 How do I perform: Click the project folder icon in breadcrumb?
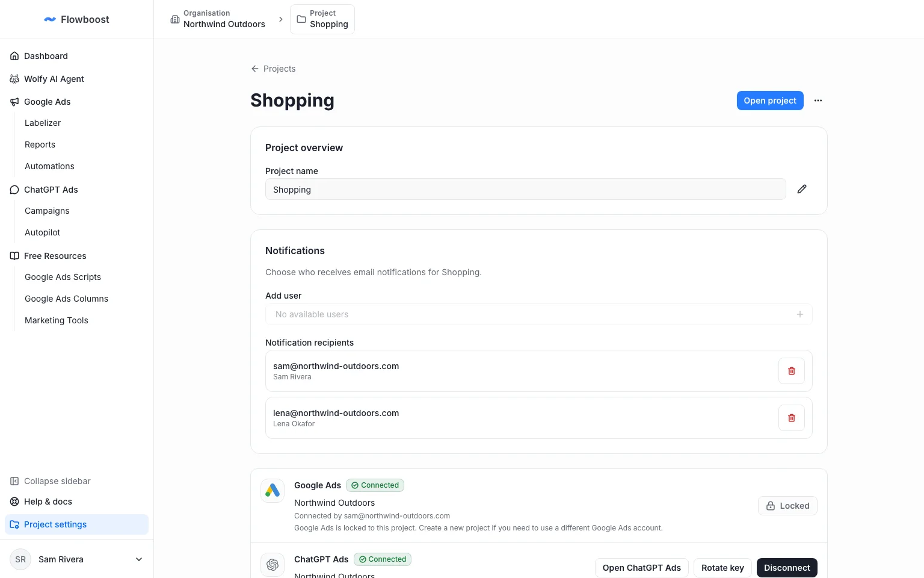301,19
